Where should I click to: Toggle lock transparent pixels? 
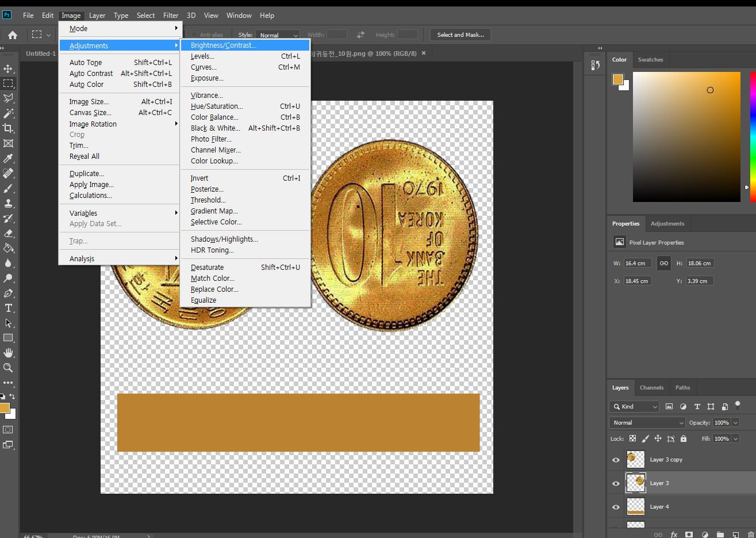pos(632,438)
